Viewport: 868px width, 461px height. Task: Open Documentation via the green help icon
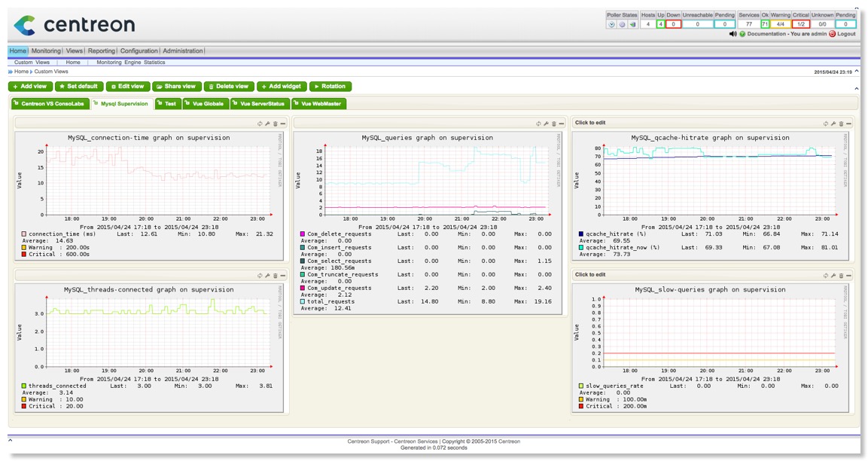[x=742, y=34]
